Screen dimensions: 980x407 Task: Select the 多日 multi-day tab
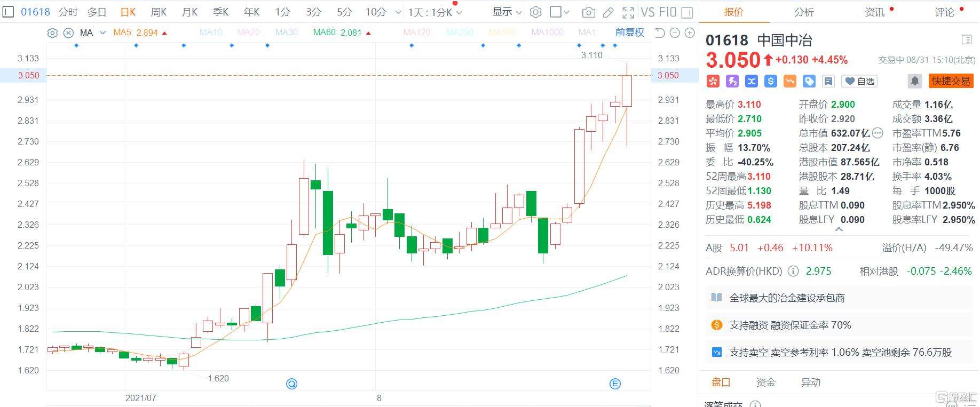pos(97,12)
